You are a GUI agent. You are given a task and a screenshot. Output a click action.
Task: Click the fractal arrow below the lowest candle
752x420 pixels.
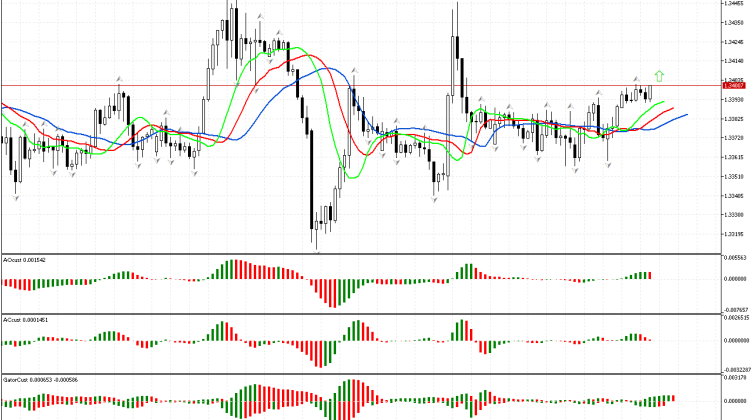[x=318, y=253]
